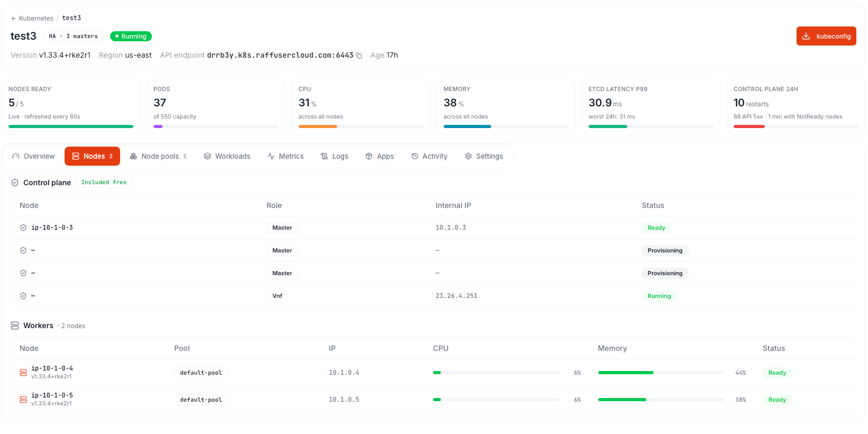Click the HA 3 masters badge

(73, 37)
